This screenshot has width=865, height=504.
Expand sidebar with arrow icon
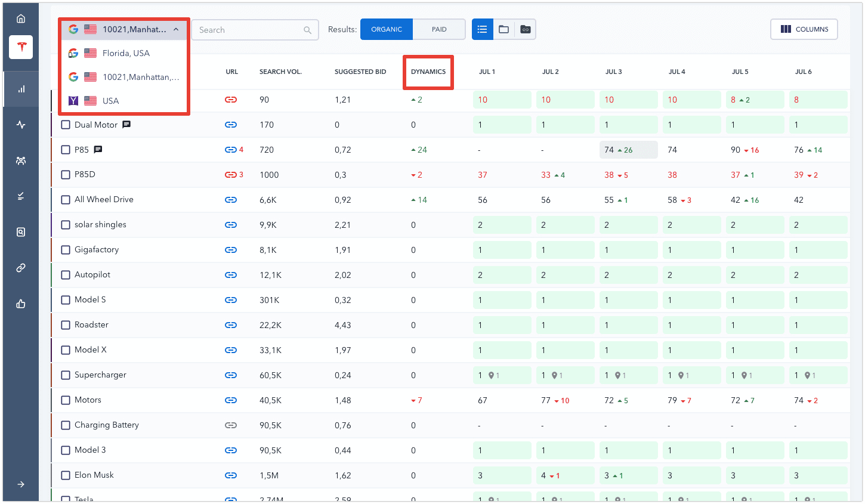[x=21, y=484]
